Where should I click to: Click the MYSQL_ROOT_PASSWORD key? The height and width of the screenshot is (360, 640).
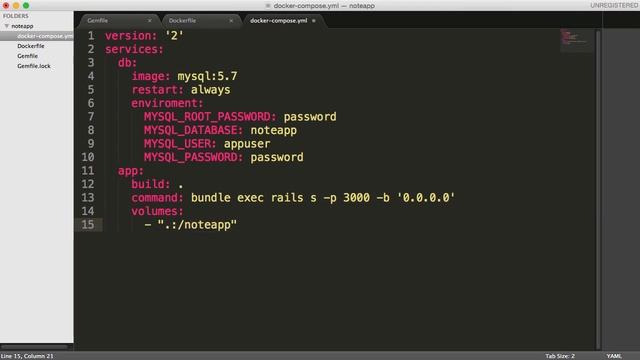210,116
